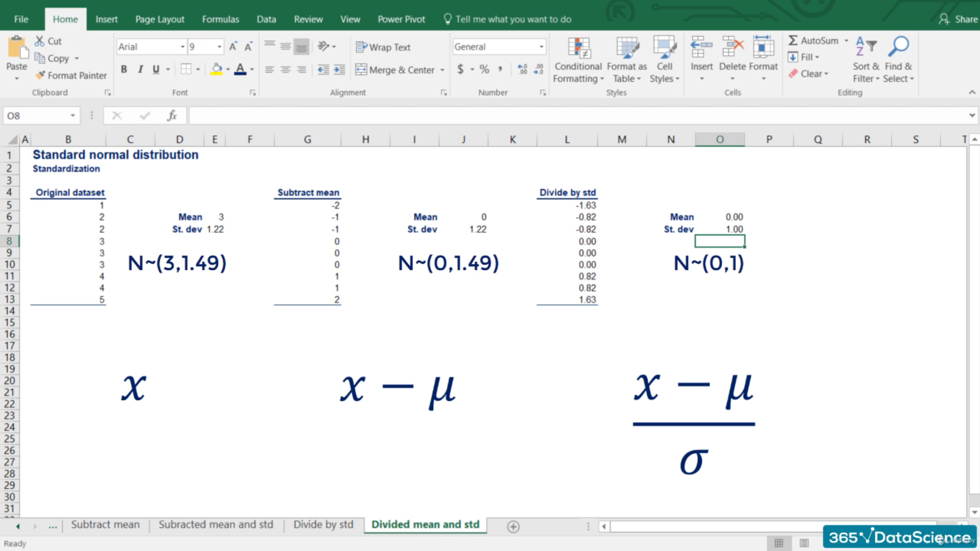Image resolution: width=980 pixels, height=551 pixels.
Task: Click the Increase Decimal icon
Action: coord(522,69)
